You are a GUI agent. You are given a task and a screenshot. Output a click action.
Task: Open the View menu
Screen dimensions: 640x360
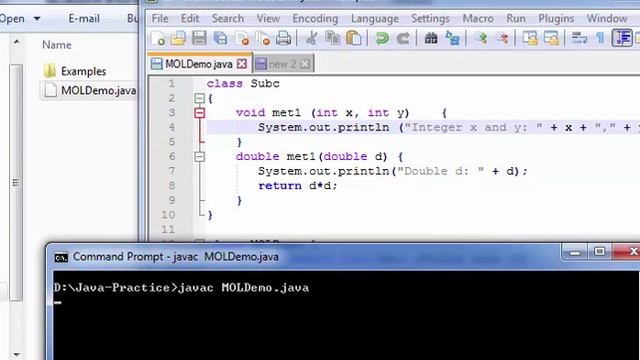coord(268,18)
